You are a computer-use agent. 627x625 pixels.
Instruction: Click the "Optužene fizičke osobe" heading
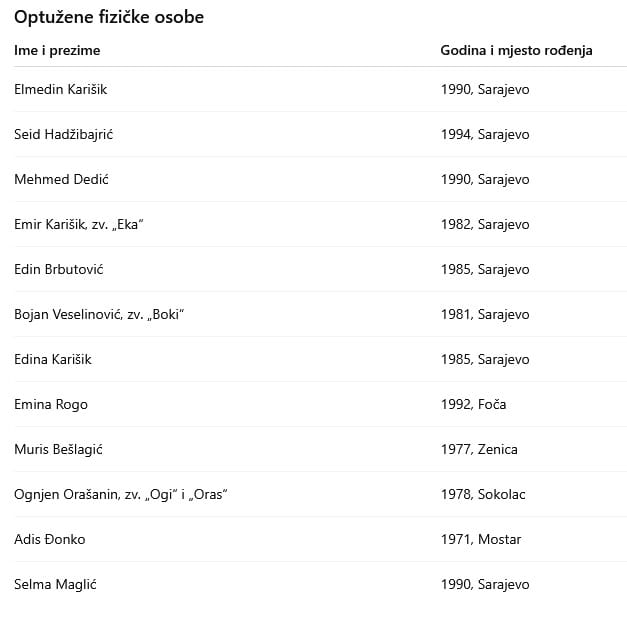coord(108,17)
